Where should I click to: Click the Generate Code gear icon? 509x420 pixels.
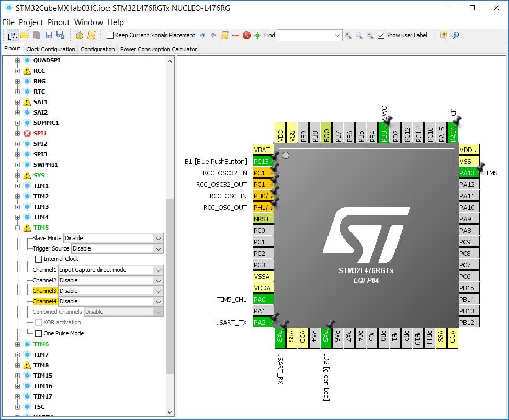coord(80,35)
